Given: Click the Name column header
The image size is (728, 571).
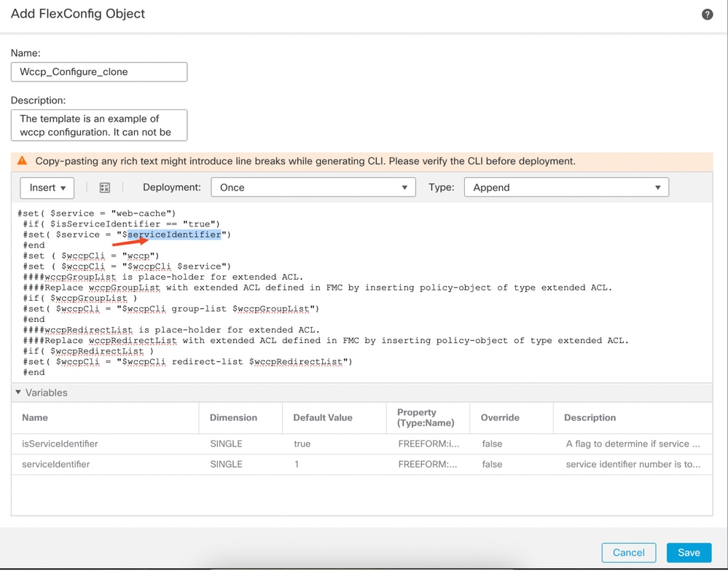Looking at the screenshot, I should [35, 417].
